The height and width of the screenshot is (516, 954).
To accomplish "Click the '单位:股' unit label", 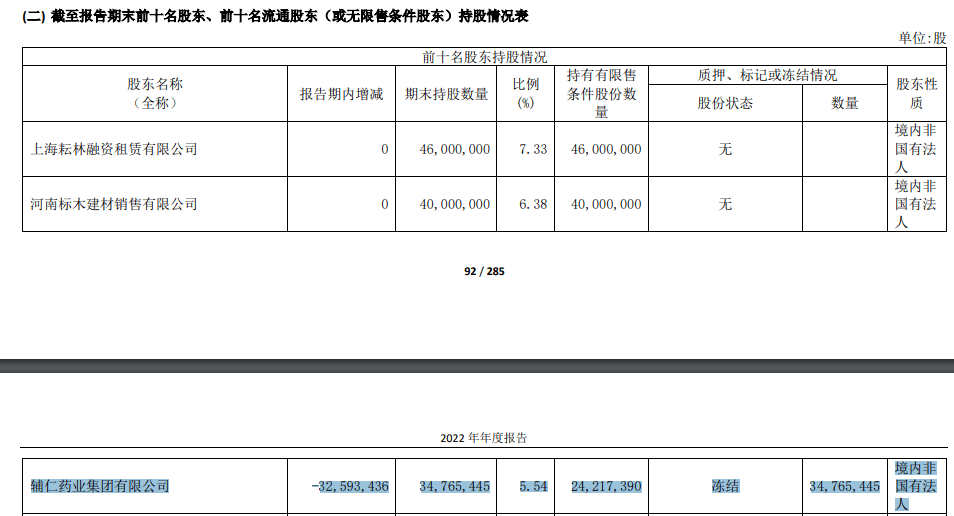I will coord(922,38).
